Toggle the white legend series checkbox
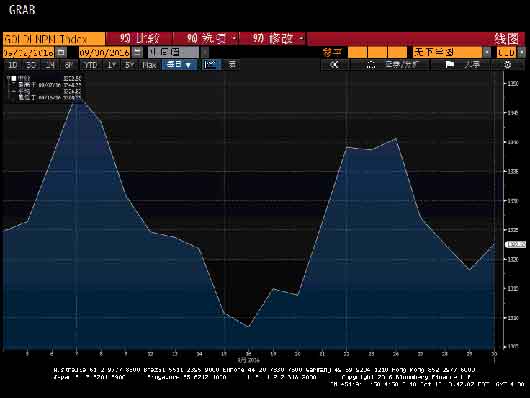 14,78
